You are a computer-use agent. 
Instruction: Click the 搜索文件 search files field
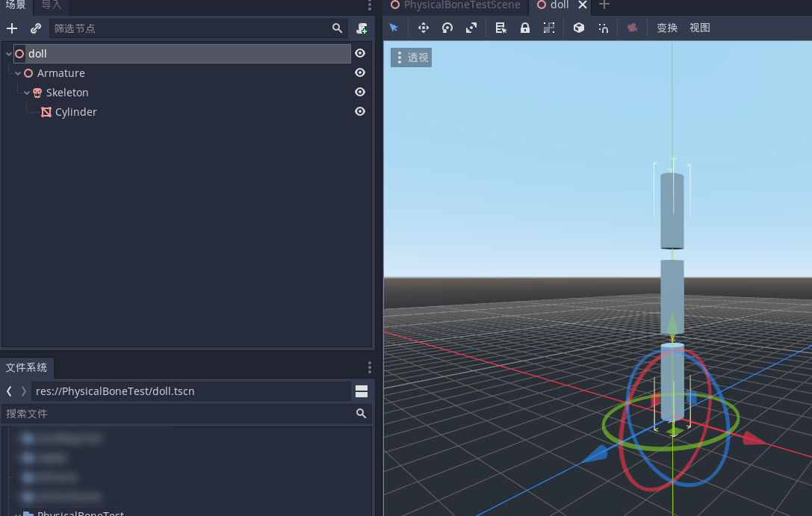pos(187,414)
